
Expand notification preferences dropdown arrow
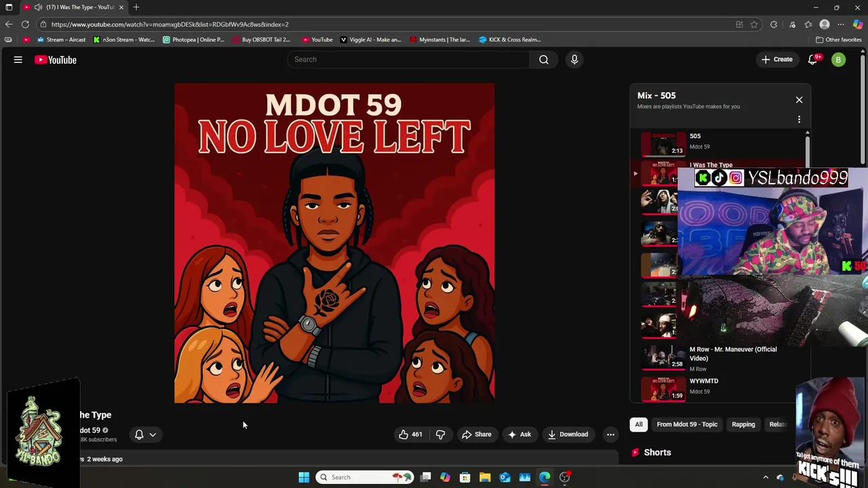[153, 434]
